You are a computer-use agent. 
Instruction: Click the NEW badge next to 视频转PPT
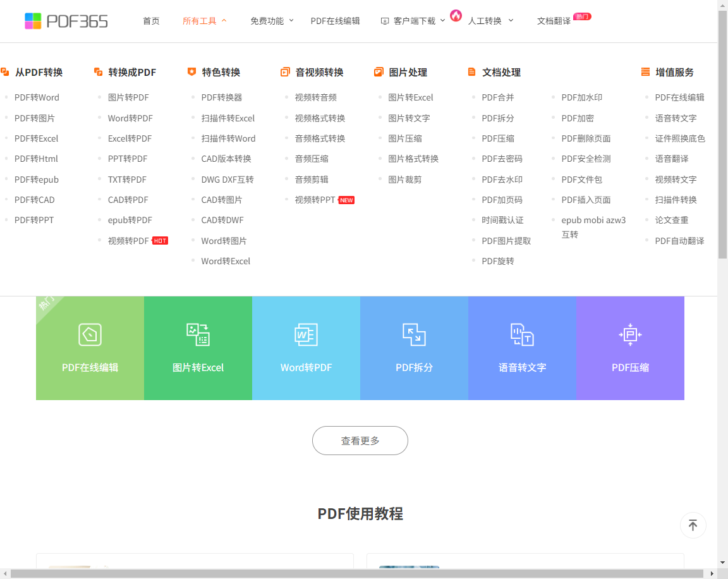click(346, 200)
